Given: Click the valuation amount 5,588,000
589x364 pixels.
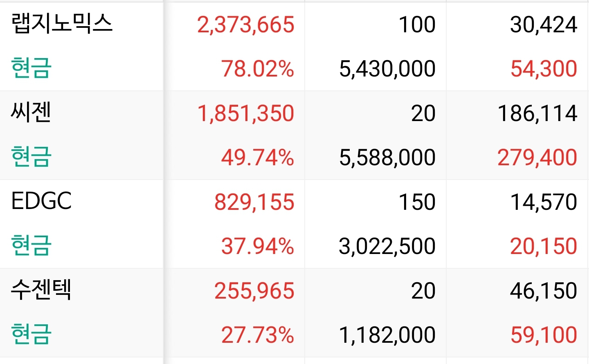Looking at the screenshot, I should click(x=387, y=157).
